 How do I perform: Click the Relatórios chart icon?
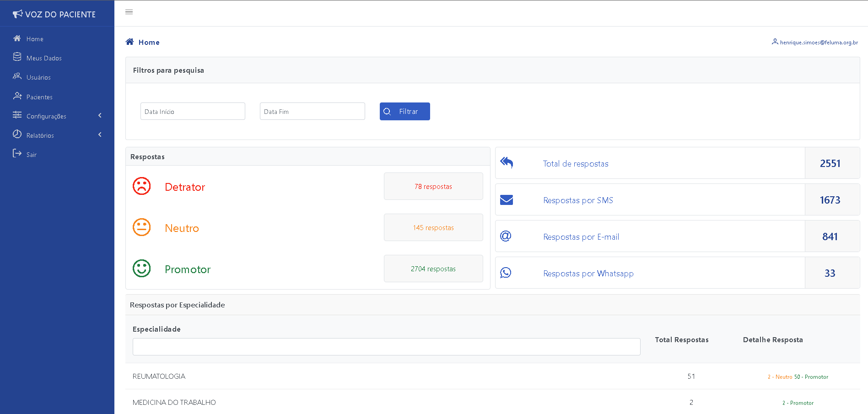pyautogui.click(x=17, y=134)
